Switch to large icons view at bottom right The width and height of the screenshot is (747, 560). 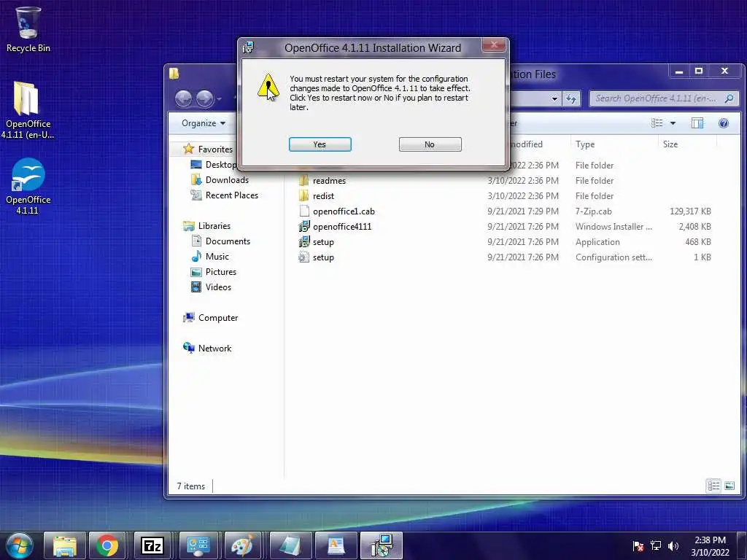coord(729,486)
